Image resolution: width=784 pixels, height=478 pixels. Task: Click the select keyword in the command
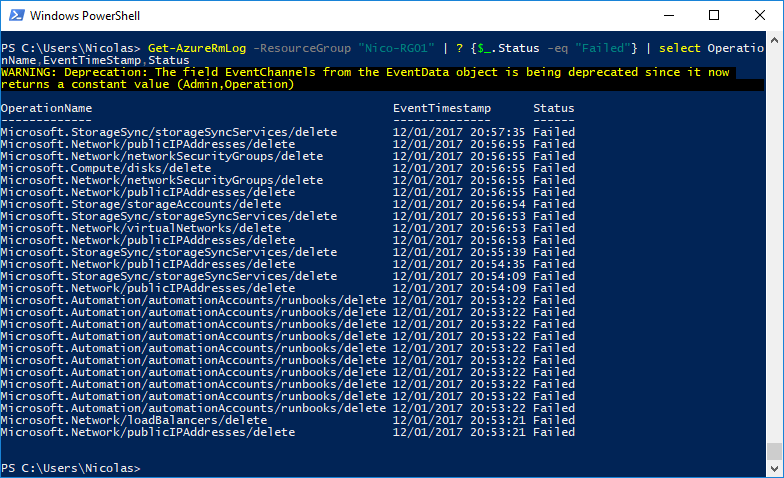click(680, 48)
